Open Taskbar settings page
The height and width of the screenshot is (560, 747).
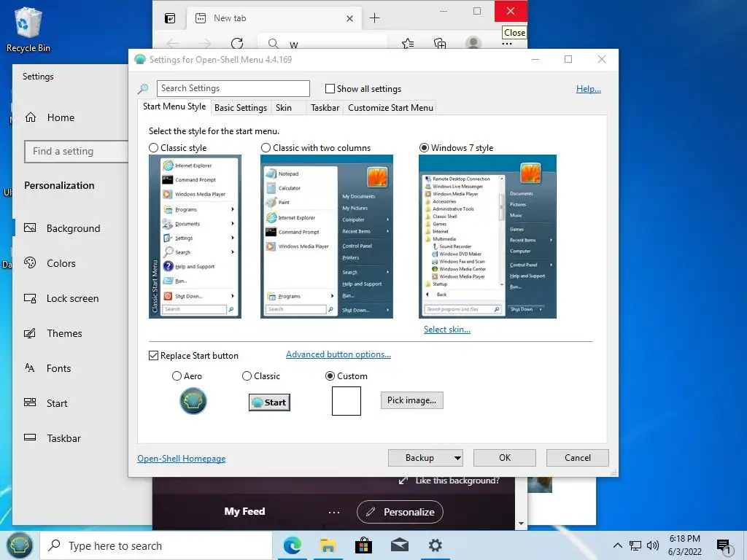[x=63, y=438]
